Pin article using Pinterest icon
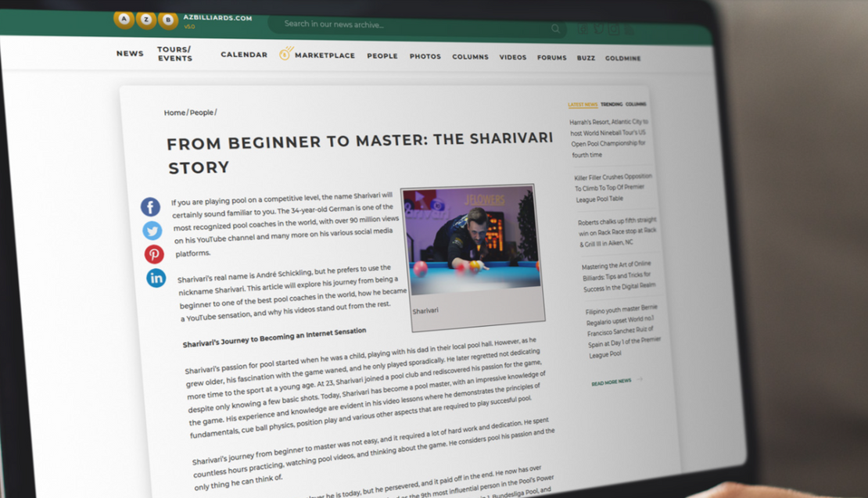Viewport: 868px width, 498px height. [154, 254]
